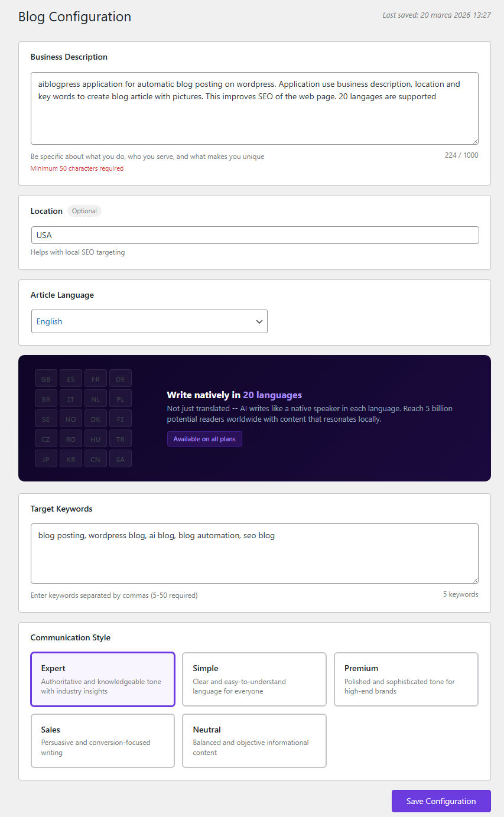Click the TR flag language tile

click(x=120, y=438)
